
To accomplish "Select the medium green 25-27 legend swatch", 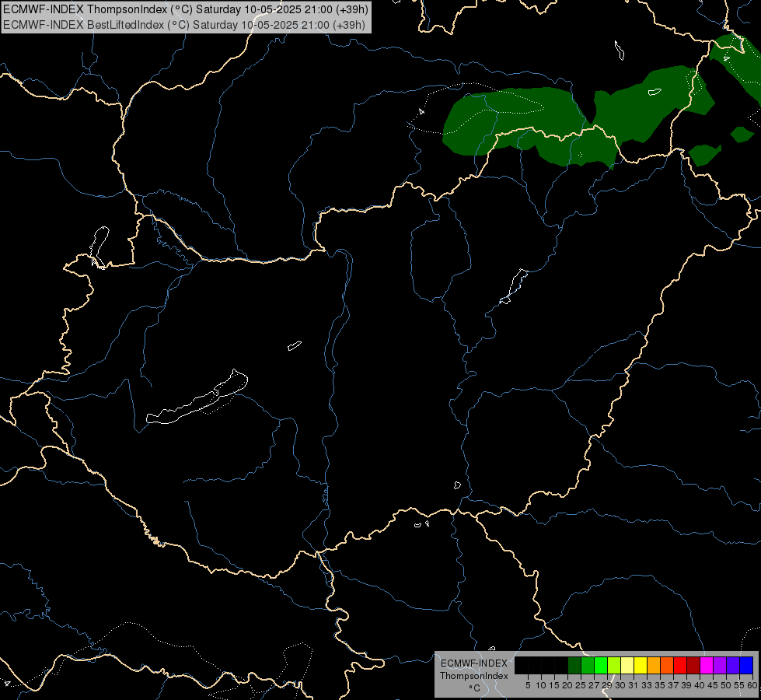I will point(588,665).
